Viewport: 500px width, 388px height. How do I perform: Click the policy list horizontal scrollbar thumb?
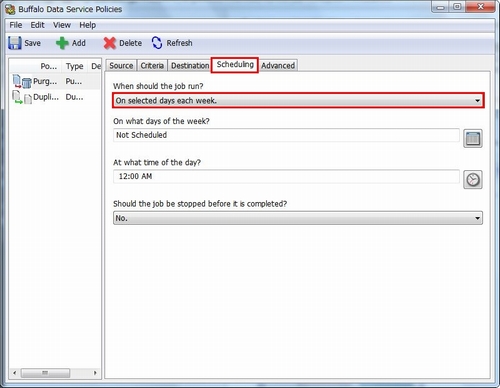45,373
